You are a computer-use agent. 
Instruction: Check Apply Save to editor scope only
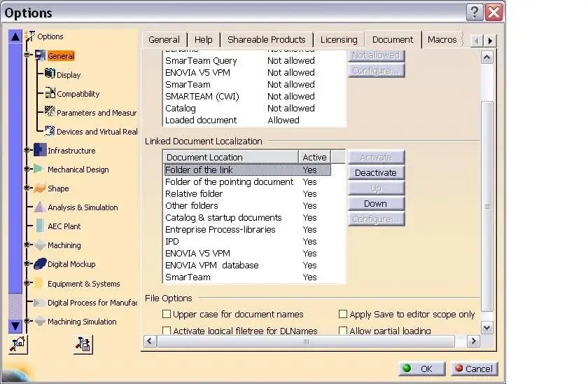coord(343,314)
